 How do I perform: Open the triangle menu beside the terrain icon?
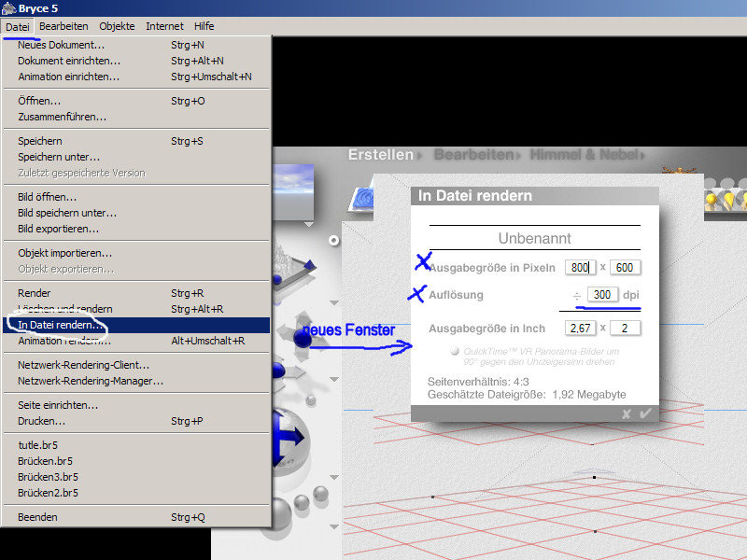click(334, 302)
